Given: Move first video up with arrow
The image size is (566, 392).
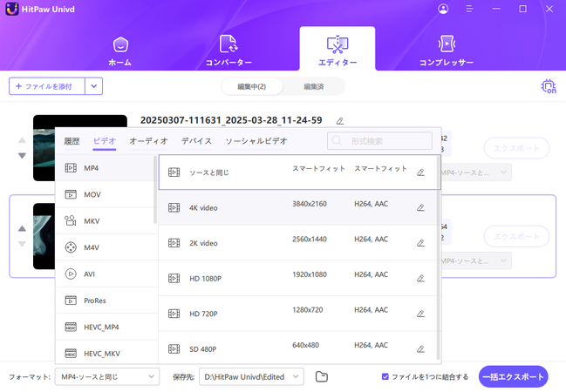Looking at the screenshot, I should click(22, 140).
